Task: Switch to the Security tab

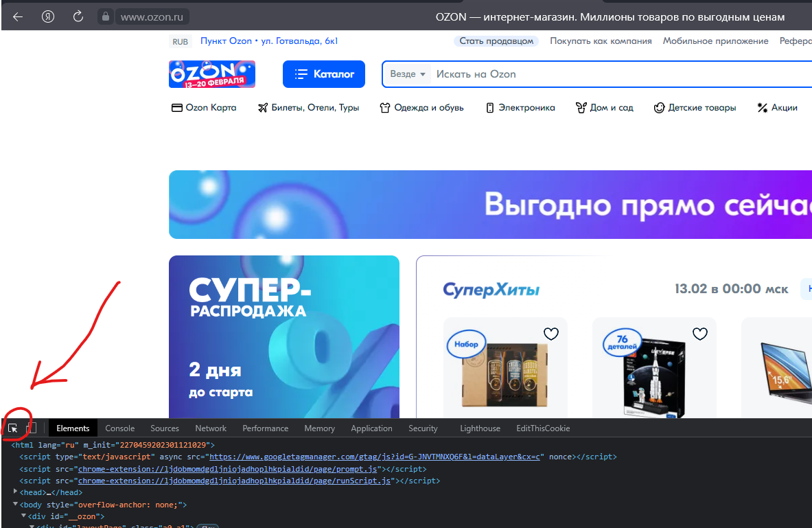Action: (x=423, y=428)
